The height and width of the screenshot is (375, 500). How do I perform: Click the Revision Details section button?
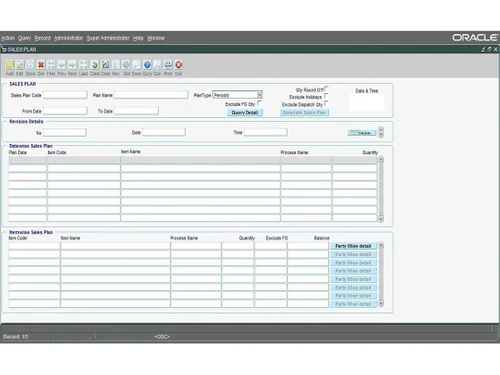(x=362, y=133)
